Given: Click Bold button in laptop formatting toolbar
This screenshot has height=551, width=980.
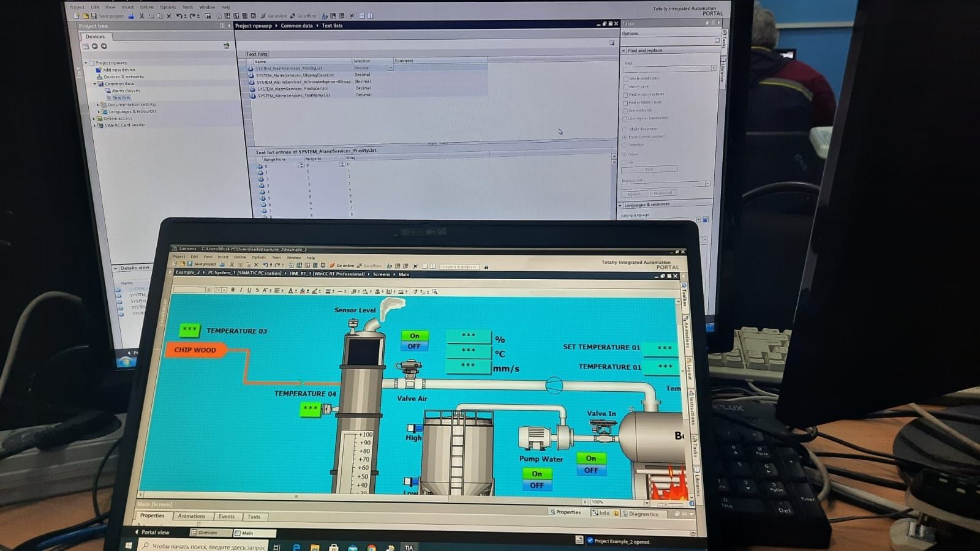Looking at the screenshot, I should [233, 290].
